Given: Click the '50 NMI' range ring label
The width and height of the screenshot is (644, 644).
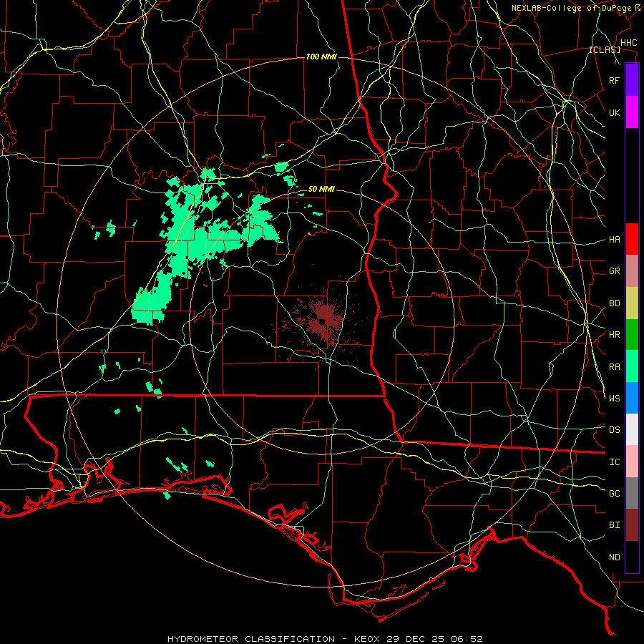Looking at the screenshot, I should click(321, 189).
